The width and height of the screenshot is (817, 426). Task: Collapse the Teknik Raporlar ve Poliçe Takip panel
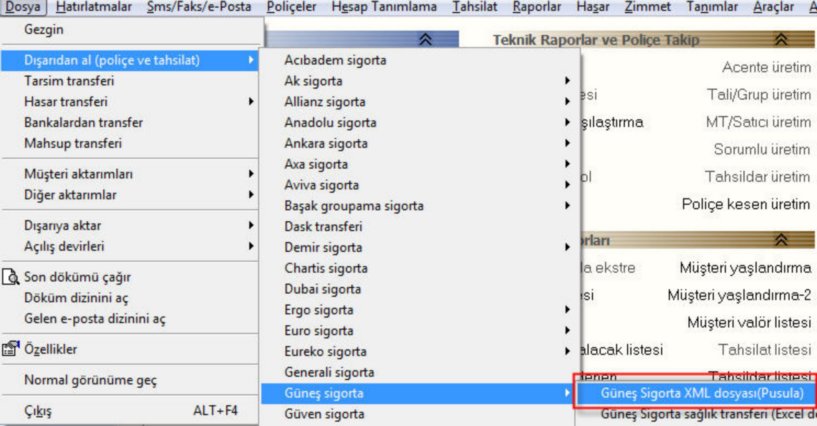(x=782, y=40)
